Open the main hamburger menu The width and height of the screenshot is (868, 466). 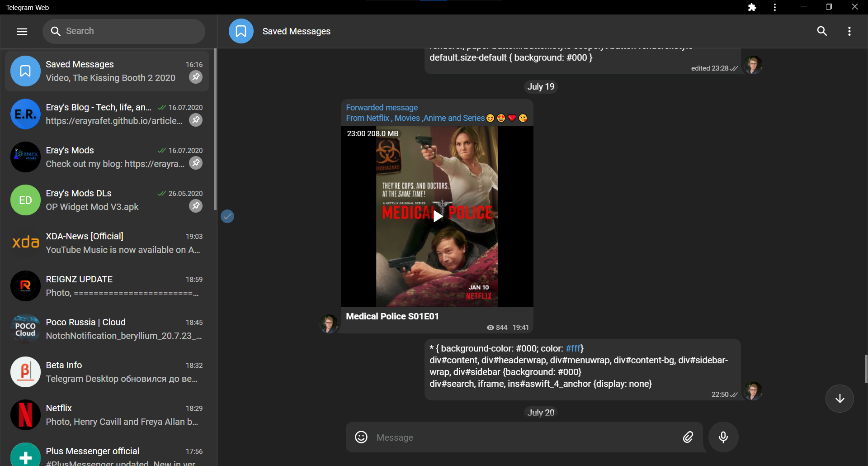click(21, 31)
